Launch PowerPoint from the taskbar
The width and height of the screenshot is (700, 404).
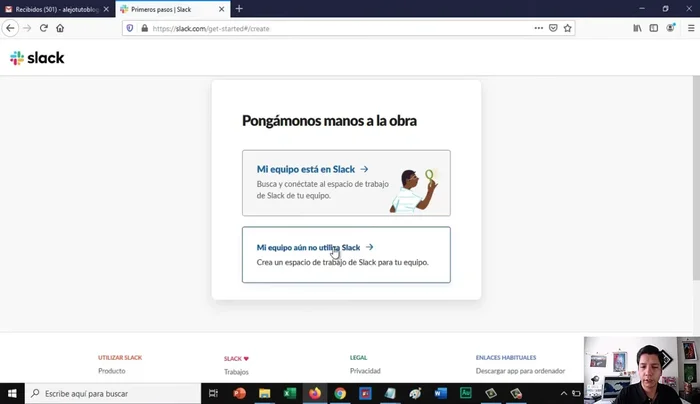(239, 393)
